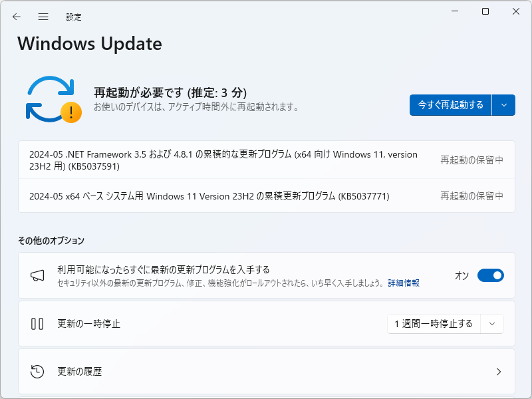Select 設定 in the title bar
The image size is (532, 399).
tap(74, 17)
